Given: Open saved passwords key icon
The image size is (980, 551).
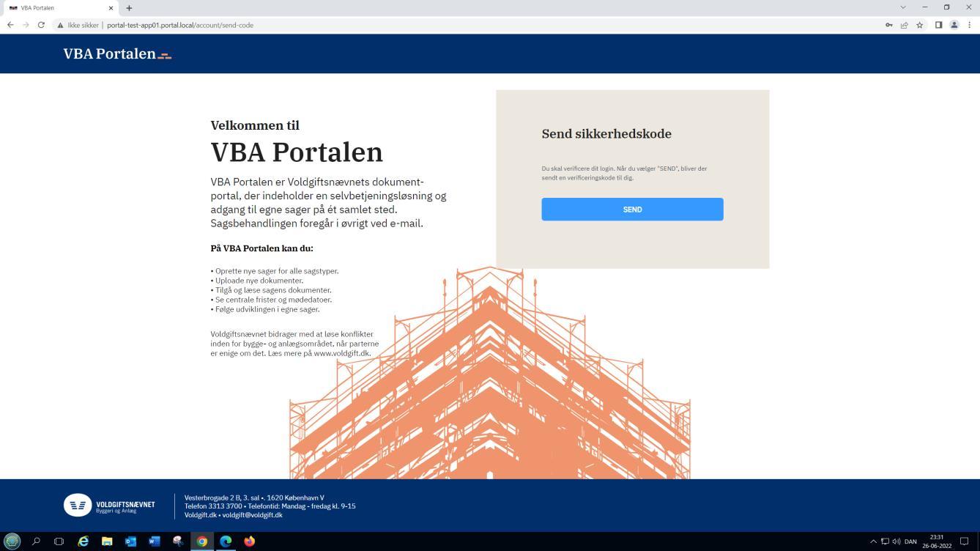Looking at the screenshot, I should [x=889, y=25].
